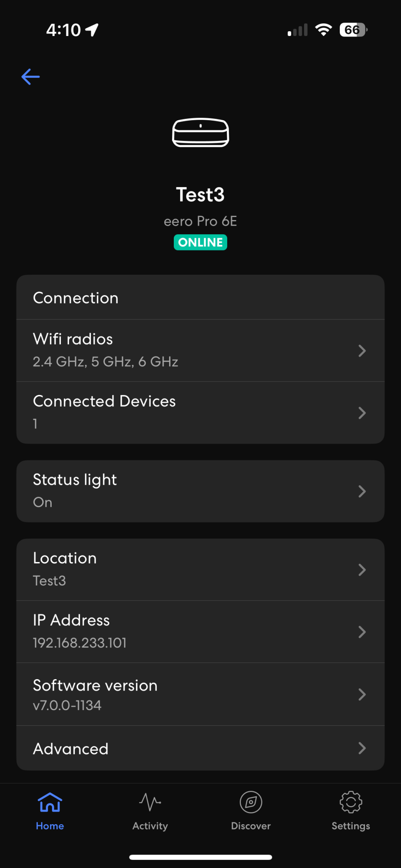Image resolution: width=401 pixels, height=868 pixels.
Task: Tap the blue back arrow
Action: (x=30, y=77)
